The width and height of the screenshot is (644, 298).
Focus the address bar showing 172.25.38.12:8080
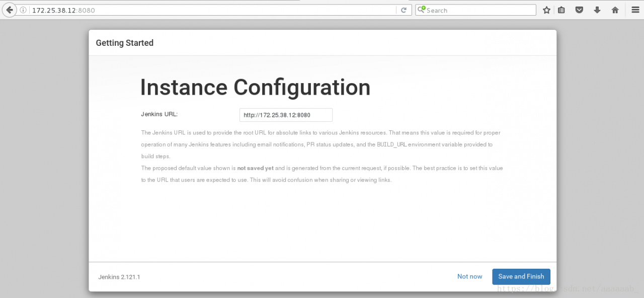[x=212, y=10]
